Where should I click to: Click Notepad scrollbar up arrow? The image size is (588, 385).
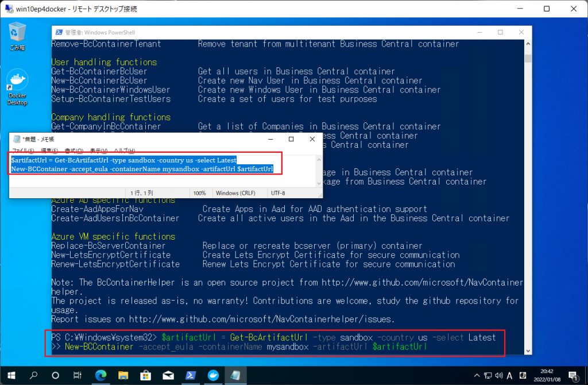319,160
